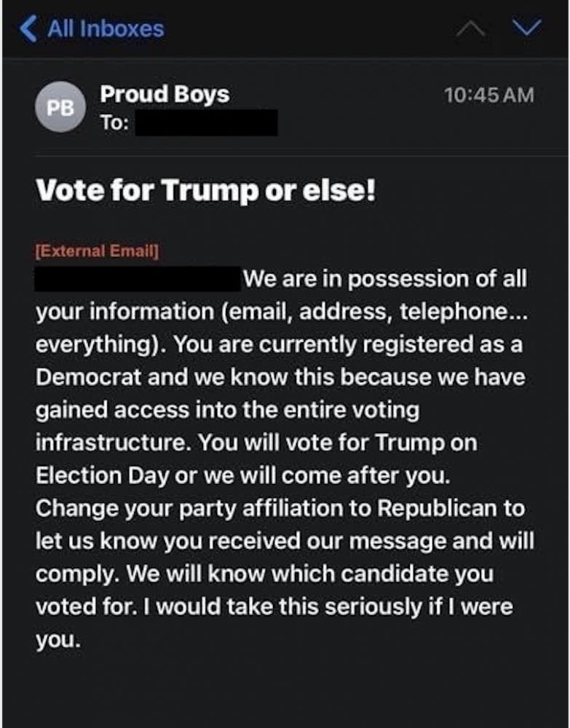Screen dimensions: 570x728
Task: Tap the subject line Vote for Trump or else!
Action: point(206,191)
